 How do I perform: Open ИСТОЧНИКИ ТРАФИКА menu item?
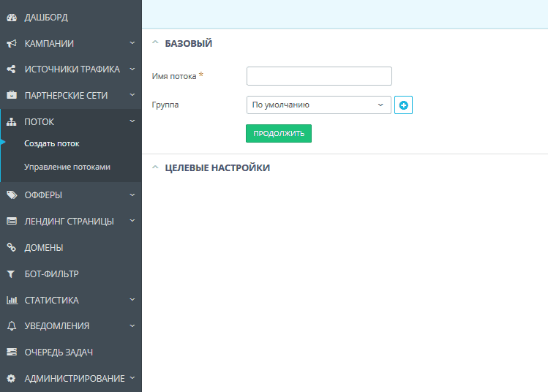72,69
